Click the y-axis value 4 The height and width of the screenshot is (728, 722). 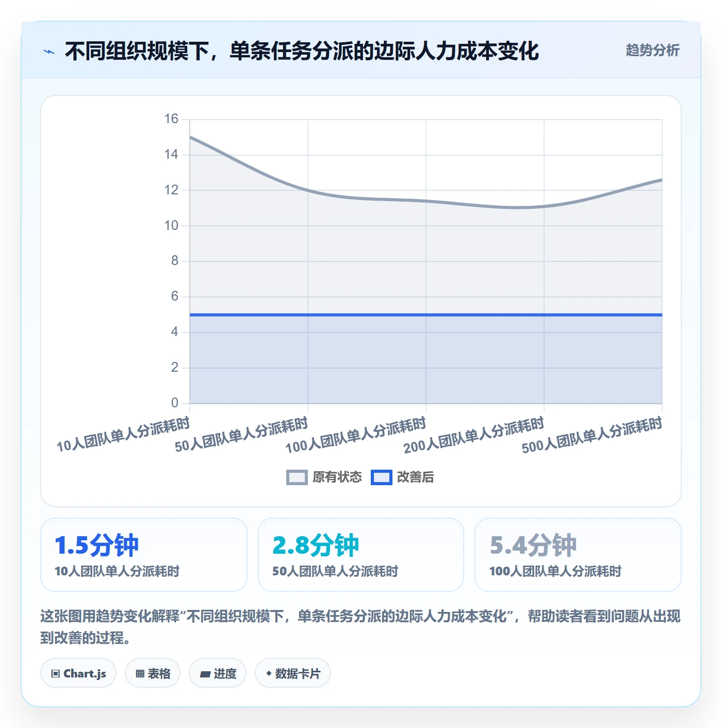click(175, 332)
